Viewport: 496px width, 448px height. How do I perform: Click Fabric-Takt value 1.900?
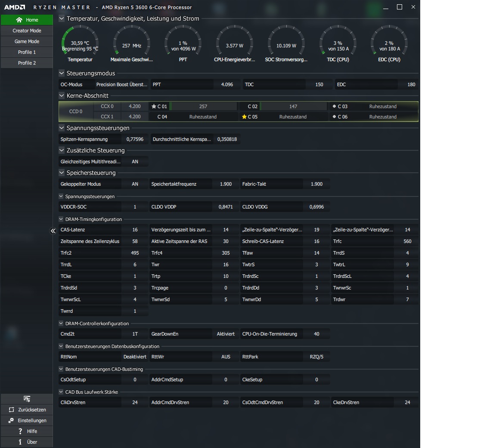pos(316,184)
